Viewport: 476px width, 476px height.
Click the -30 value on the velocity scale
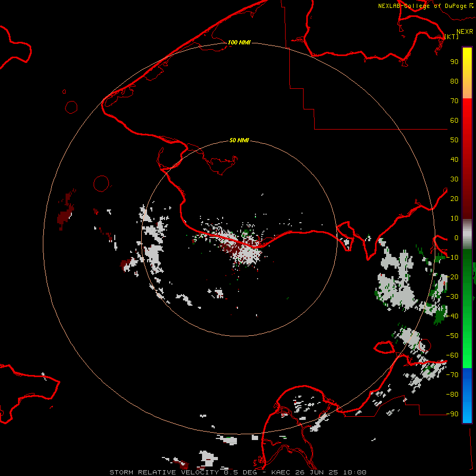pos(452,297)
